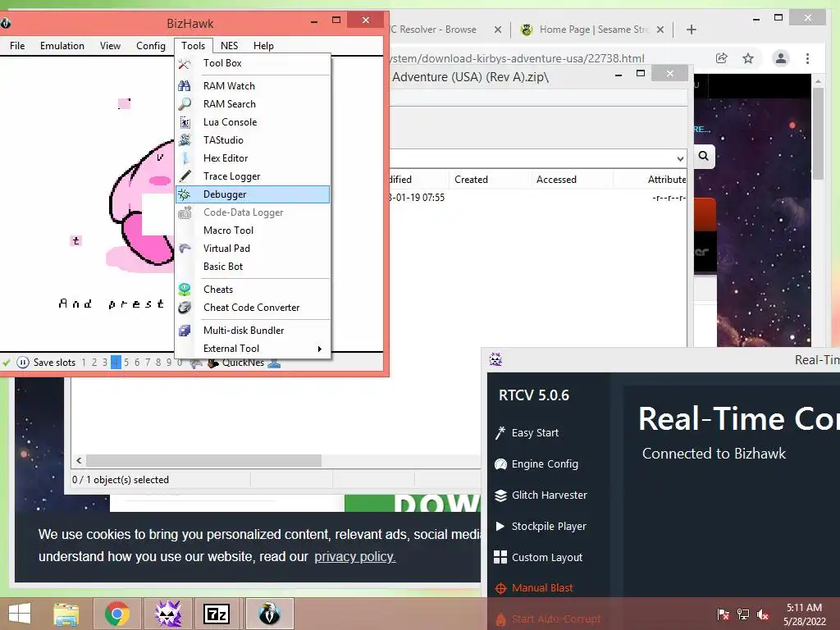Select save slot 1
This screenshot has width=840, height=630.
pyautogui.click(x=84, y=363)
